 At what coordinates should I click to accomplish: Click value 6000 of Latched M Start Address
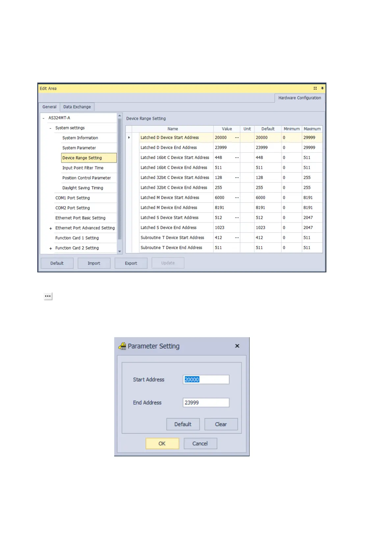[x=220, y=198]
